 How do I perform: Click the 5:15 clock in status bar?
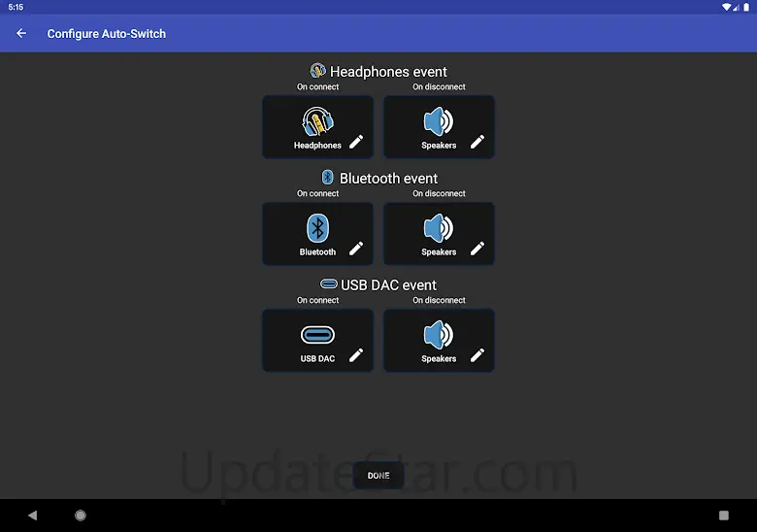pyautogui.click(x=16, y=7)
